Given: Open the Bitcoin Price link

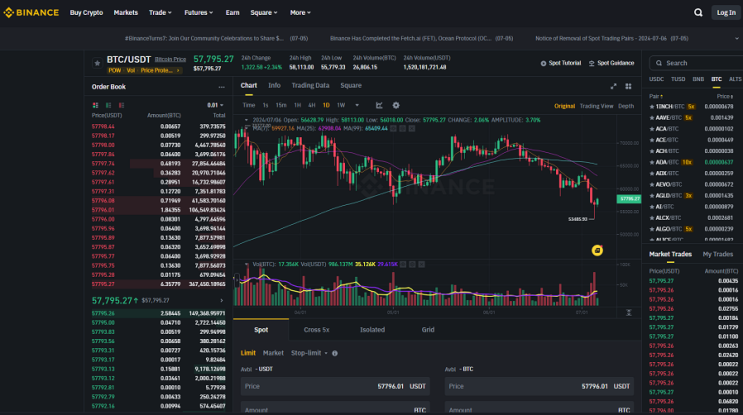Looking at the screenshot, I should [x=170, y=60].
